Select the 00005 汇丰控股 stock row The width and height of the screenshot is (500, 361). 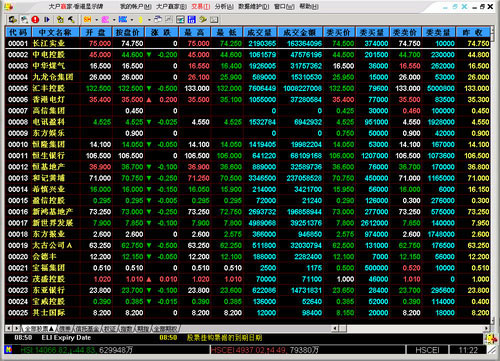click(248, 88)
